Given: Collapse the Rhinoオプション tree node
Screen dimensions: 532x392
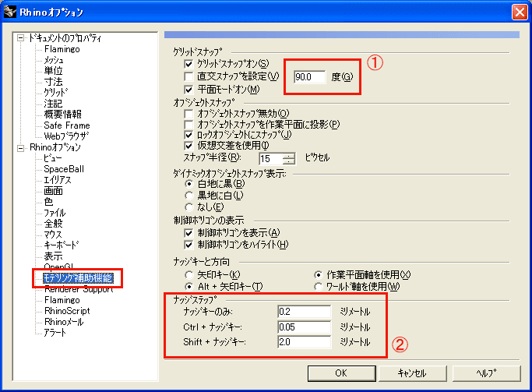Looking at the screenshot, I should (x=21, y=147).
